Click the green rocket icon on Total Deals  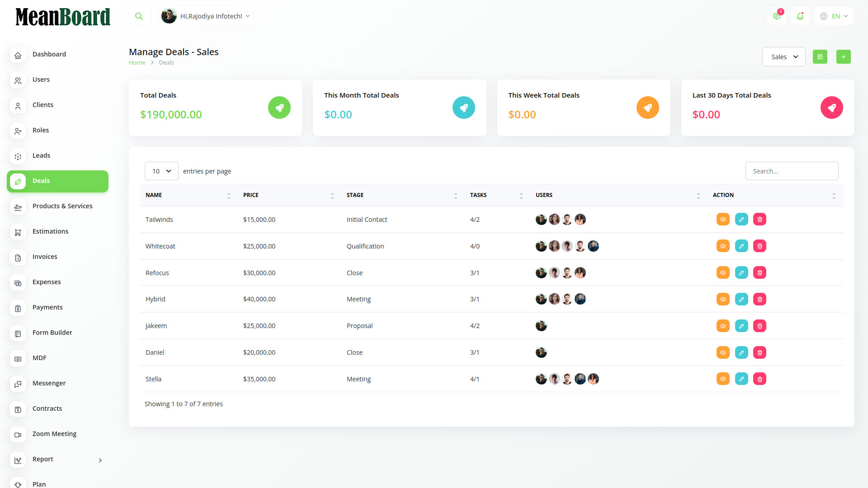tap(279, 108)
